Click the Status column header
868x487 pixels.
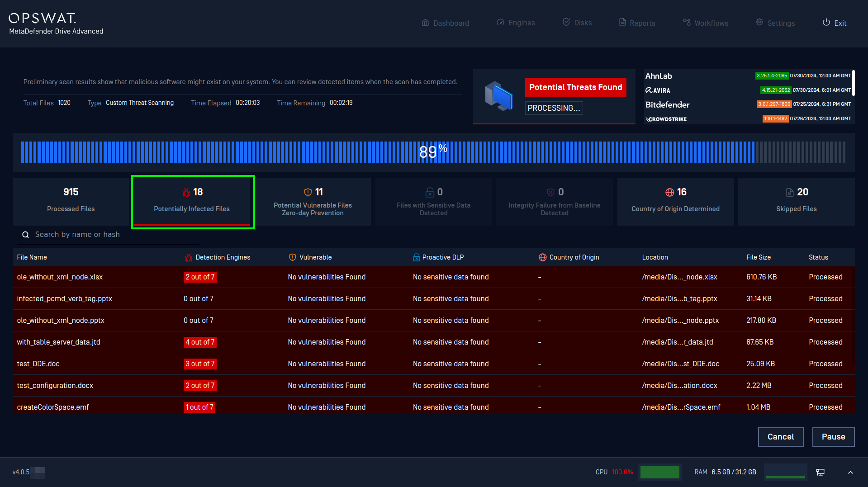click(x=818, y=257)
